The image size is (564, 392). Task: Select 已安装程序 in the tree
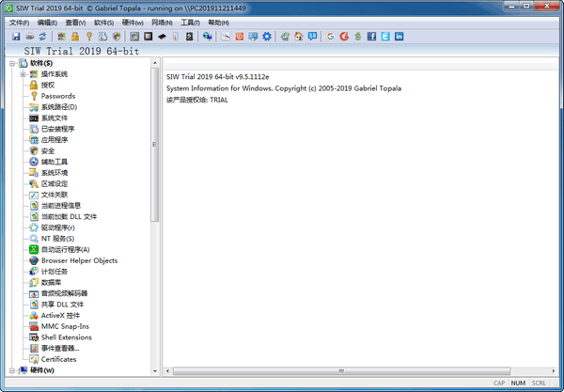pos(57,129)
